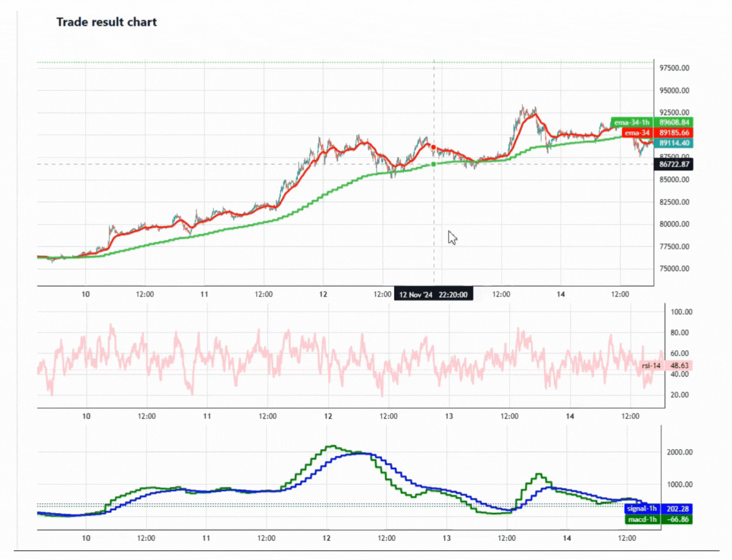Click the 202.28 signal value readout
This screenshot has height=560, width=732.
click(x=678, y=509)
